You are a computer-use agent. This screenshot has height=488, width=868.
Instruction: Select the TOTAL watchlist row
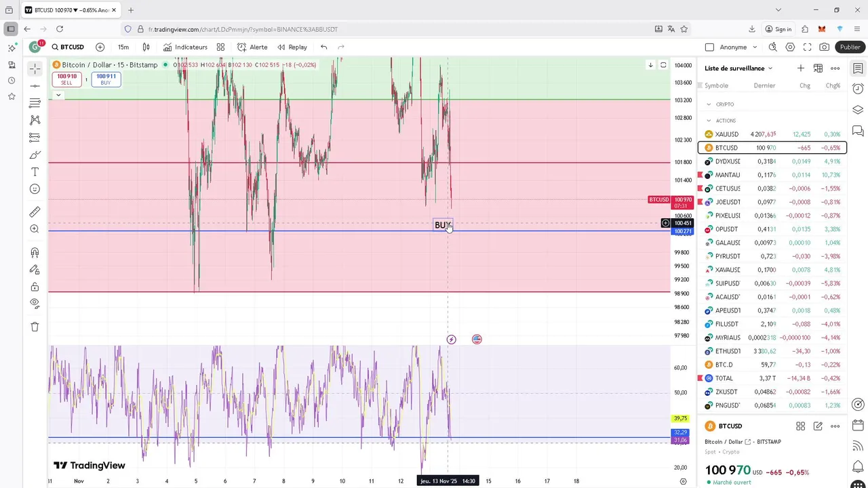(772, 378)
